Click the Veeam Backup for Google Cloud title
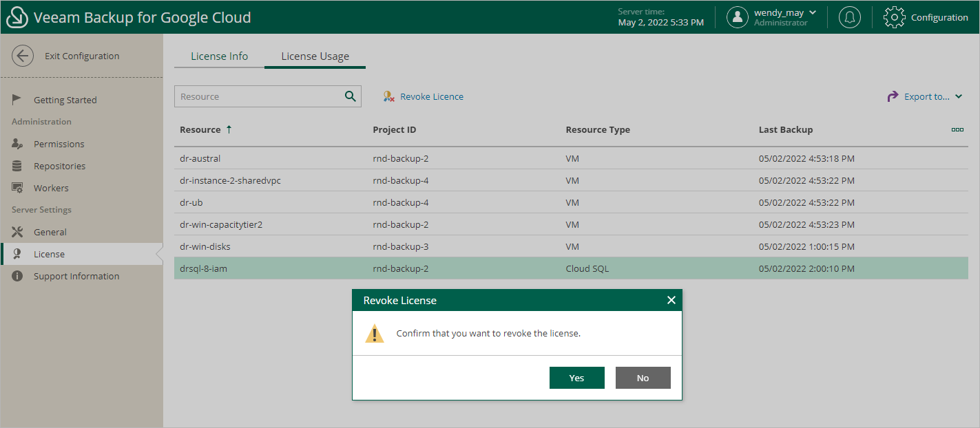This screenshot has height=428, width=980. 143,18
